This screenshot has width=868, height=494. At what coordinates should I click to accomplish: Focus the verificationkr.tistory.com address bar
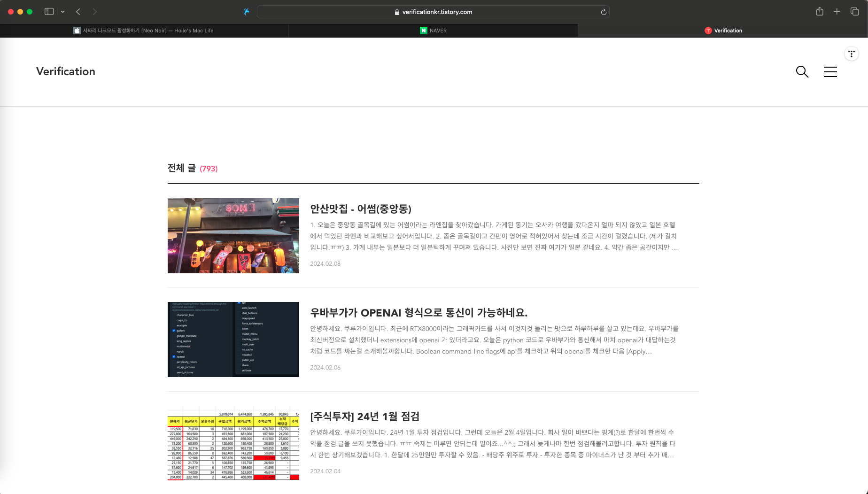[x=433, y=12]
